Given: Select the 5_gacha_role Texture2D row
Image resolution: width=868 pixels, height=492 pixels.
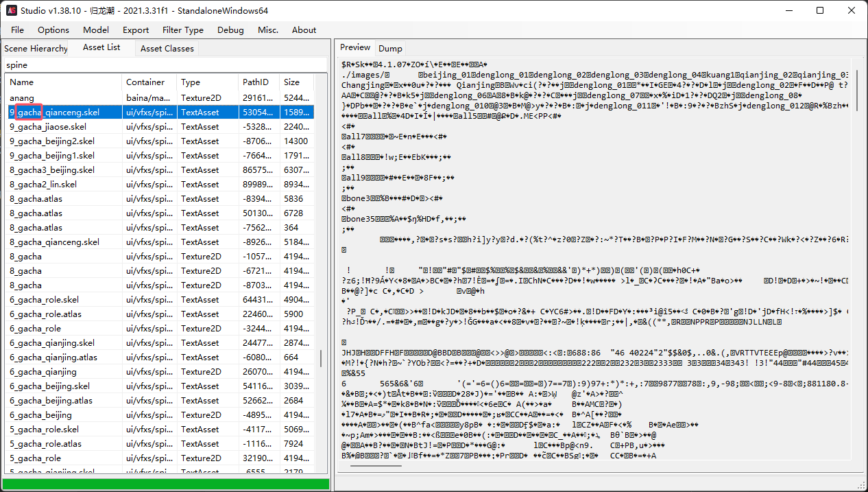Looking at the screenshot, I should pos(160,458).
